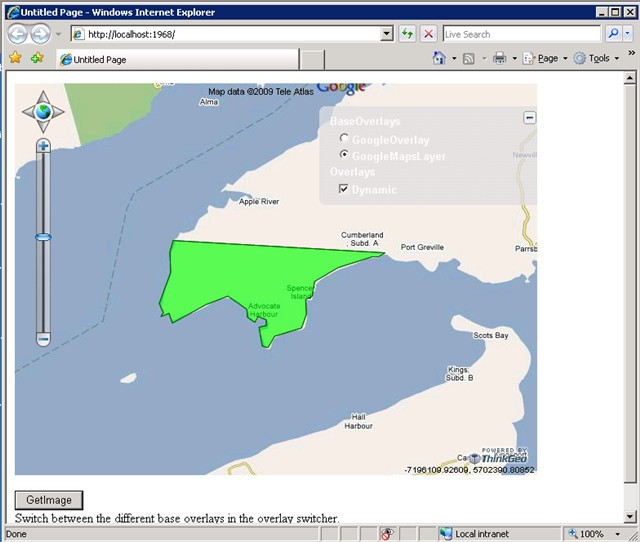This screenshot has height=542, width=640.
Task: Click the zoom bar track above handle
Action: pos(43,193)
